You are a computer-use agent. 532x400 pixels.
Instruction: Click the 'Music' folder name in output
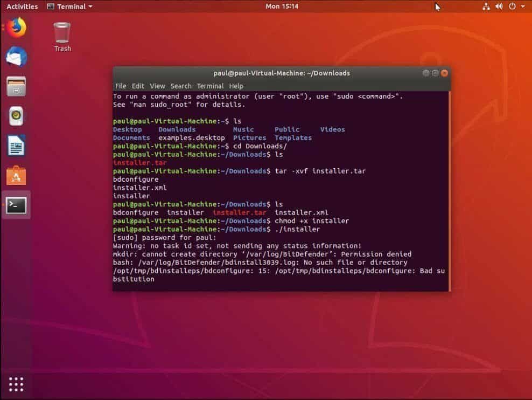pos(243,129)
